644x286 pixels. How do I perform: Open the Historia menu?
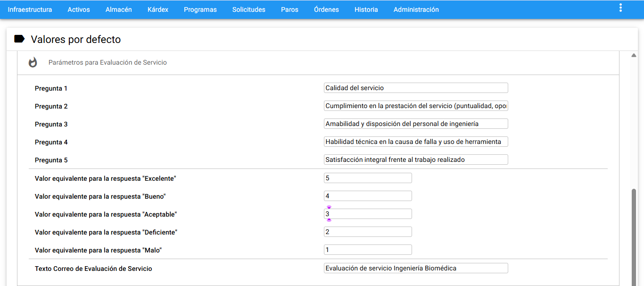click(366, 9)
